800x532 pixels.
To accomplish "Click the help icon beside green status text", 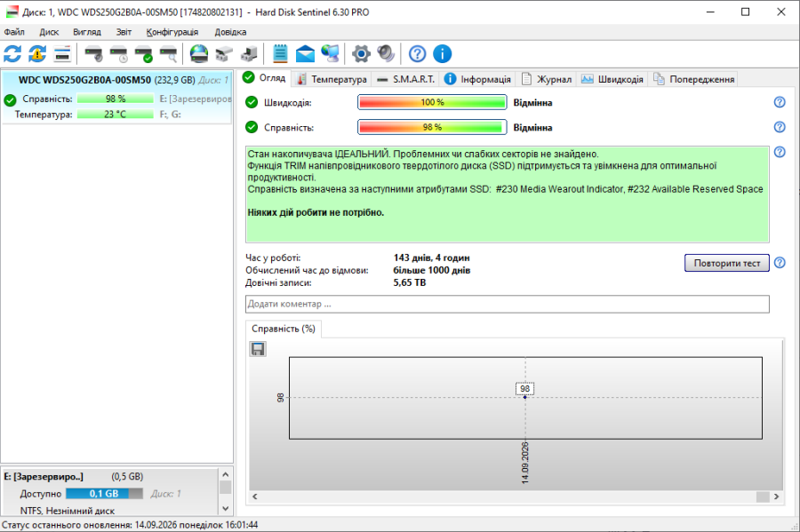I will [780, 152].
